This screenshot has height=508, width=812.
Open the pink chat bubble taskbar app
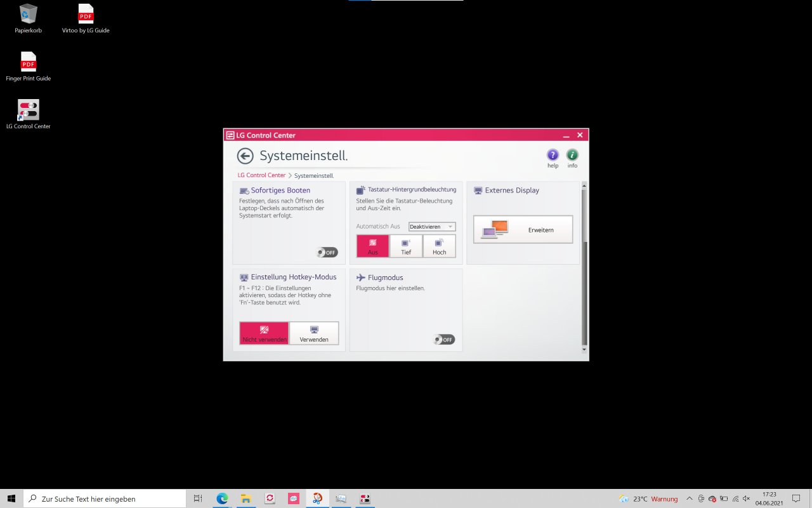pos(293,498)
